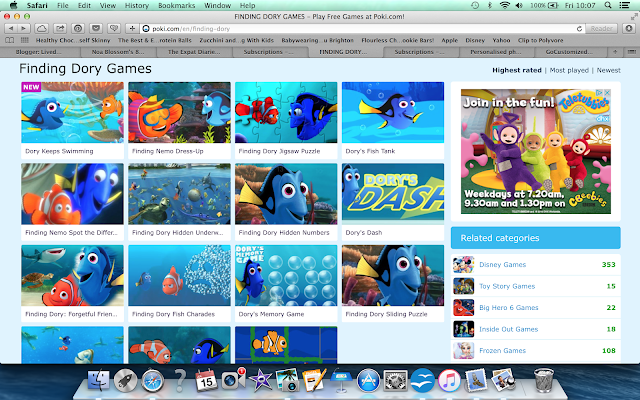Click the Share toolbar button
This screenshot has height=400, width=640.
60,28
